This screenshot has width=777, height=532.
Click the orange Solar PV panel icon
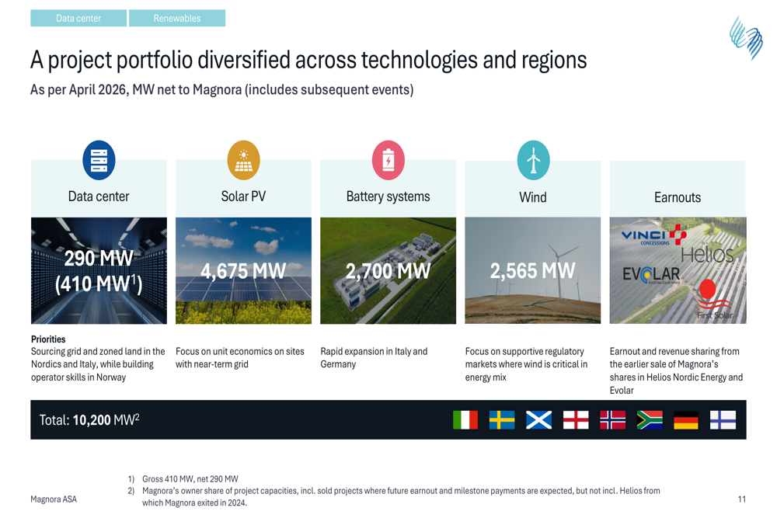(x=243, y=160)
